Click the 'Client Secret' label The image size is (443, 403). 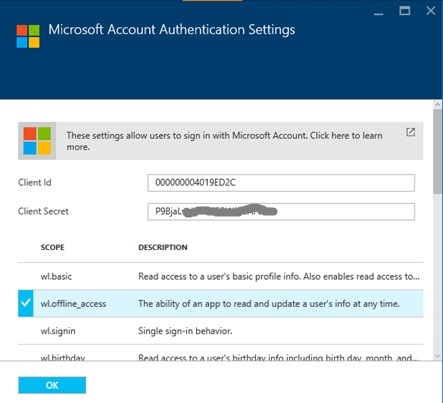43,211
